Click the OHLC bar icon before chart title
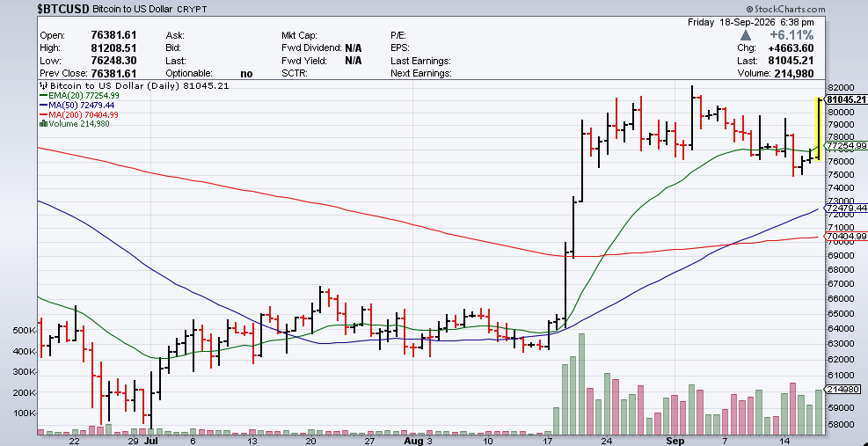The height and width of the screenshot is (446, 868). 44,86
